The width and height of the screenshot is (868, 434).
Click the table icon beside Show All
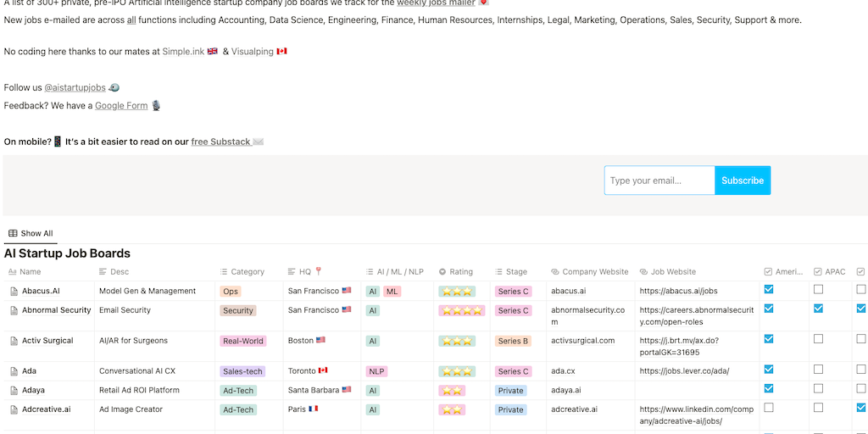click(x=13, y=233)
